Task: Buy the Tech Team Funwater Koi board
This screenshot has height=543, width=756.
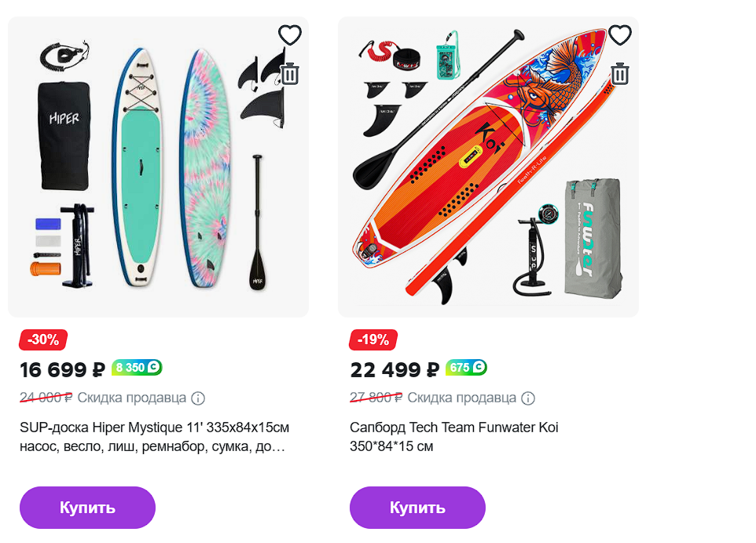Action: pyautogui.click(x=417, y=508)
